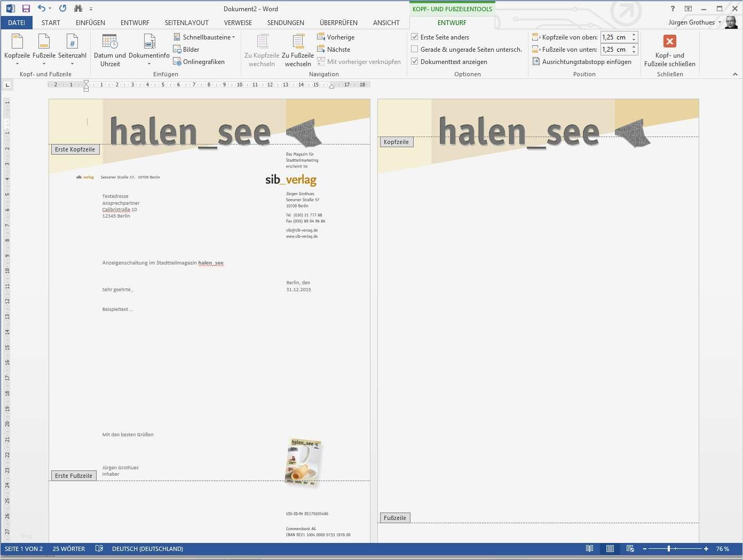Viewport: 743px width, 560px height.
Task: Click the Kopfzeile von oben input field
Action: (x=615, y=37)
